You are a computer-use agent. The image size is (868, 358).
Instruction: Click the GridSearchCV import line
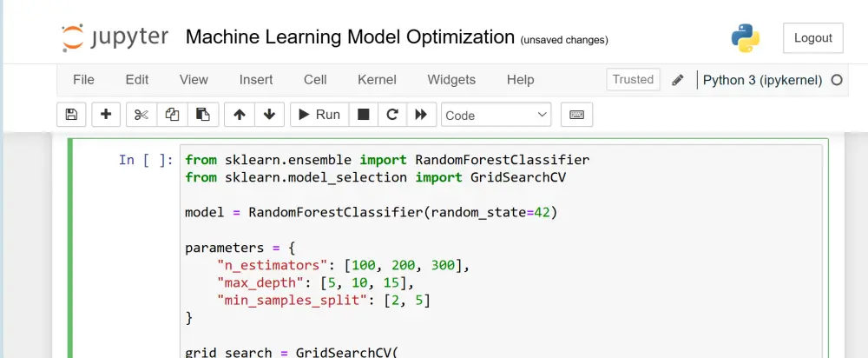375,177
